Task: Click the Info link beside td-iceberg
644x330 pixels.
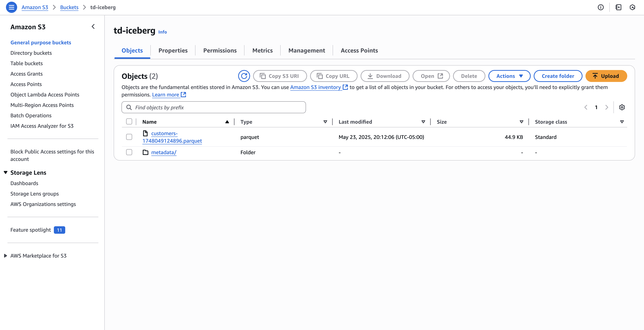Action: point(162,32)
